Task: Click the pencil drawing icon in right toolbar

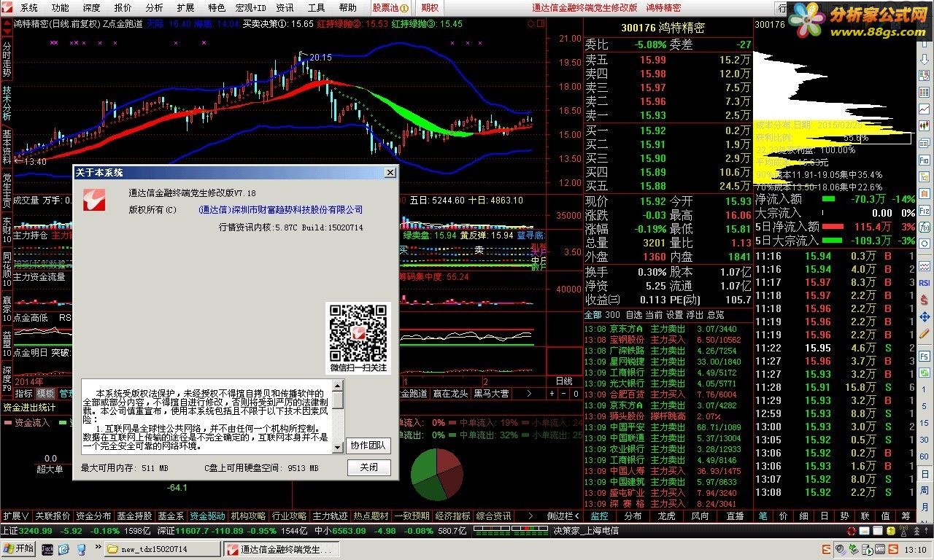Action: pos(925,334)
